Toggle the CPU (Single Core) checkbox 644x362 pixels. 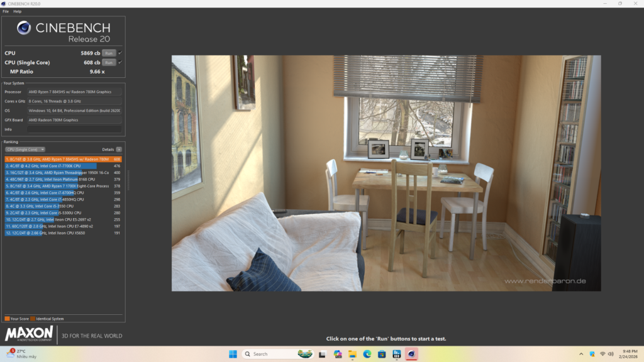120,63
